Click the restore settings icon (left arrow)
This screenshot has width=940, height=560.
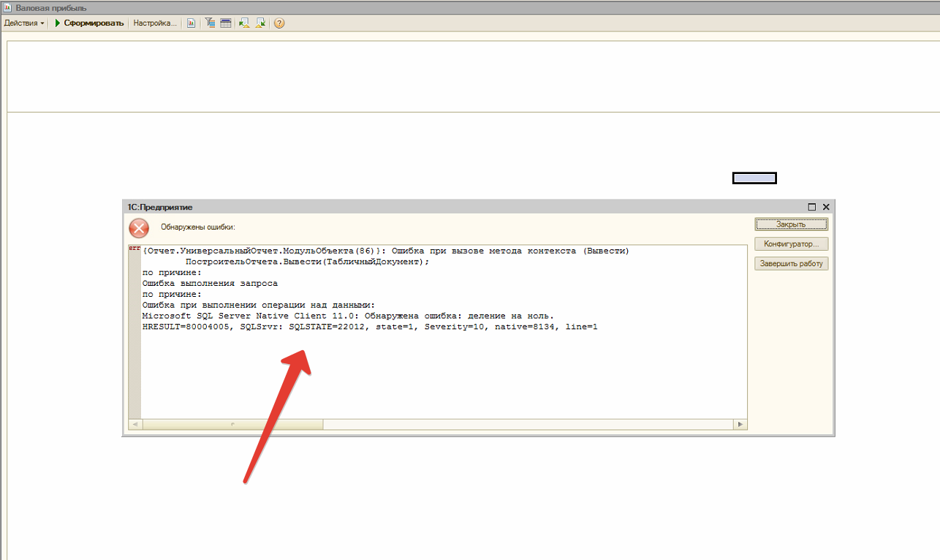click(x=244, y=23)
